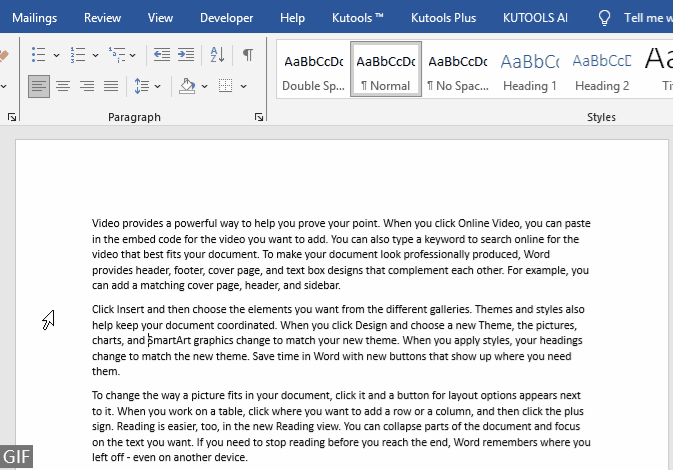Toggle Show/Hide paragraph marks
673x470 pixels.
[x=247, y=55]
